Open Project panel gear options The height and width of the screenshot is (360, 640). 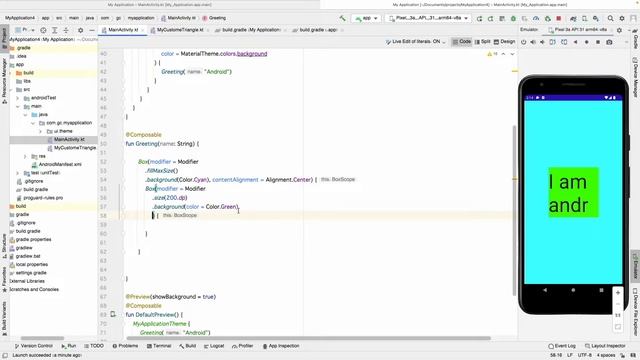pyautogui.click(x=80, y=30)
